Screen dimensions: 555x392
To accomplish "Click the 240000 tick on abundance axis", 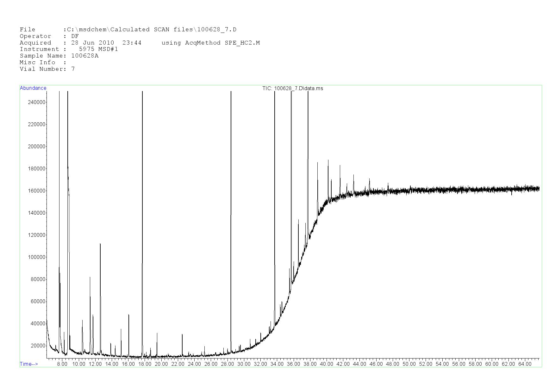I will (37, 102).
